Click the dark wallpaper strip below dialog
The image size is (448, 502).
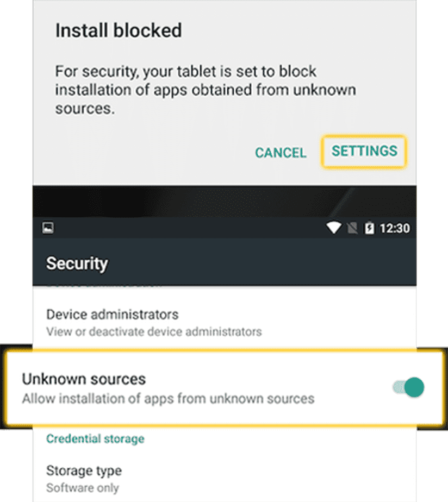pos(225,201)
